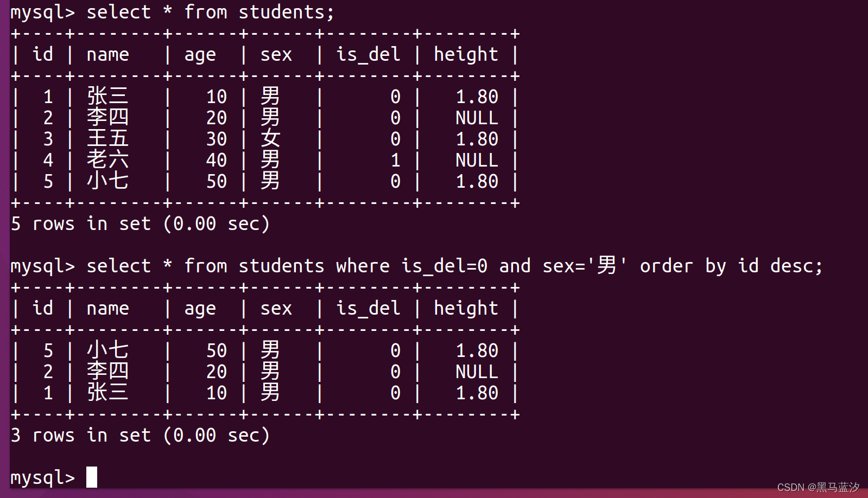Click "5 rows in set (0.00 sec)" message
The image size is (868, 498).
(x=140, y=224)
